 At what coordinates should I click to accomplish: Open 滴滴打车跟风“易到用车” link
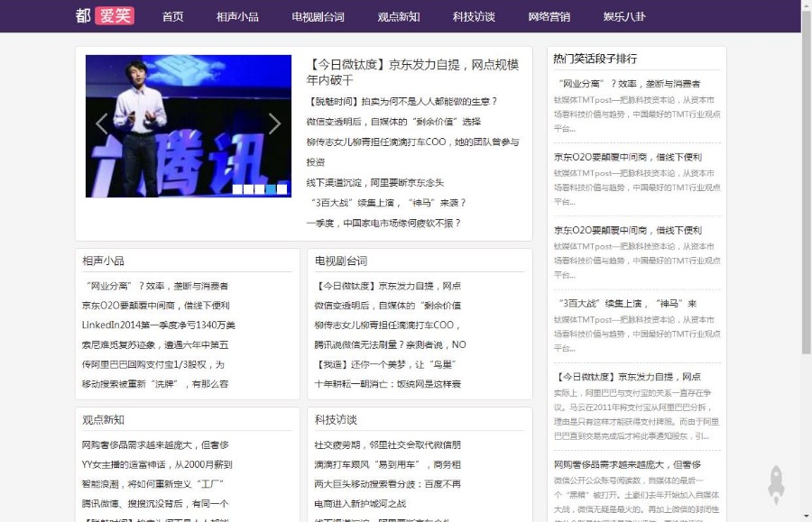[x=388, y=464]
